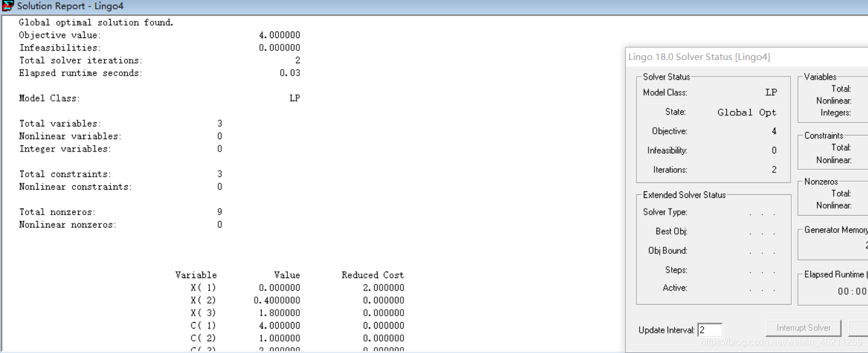The width and height of the screenshot is (868, 353).
Task: Select the C( 1) variable row name
Action: 203,326
